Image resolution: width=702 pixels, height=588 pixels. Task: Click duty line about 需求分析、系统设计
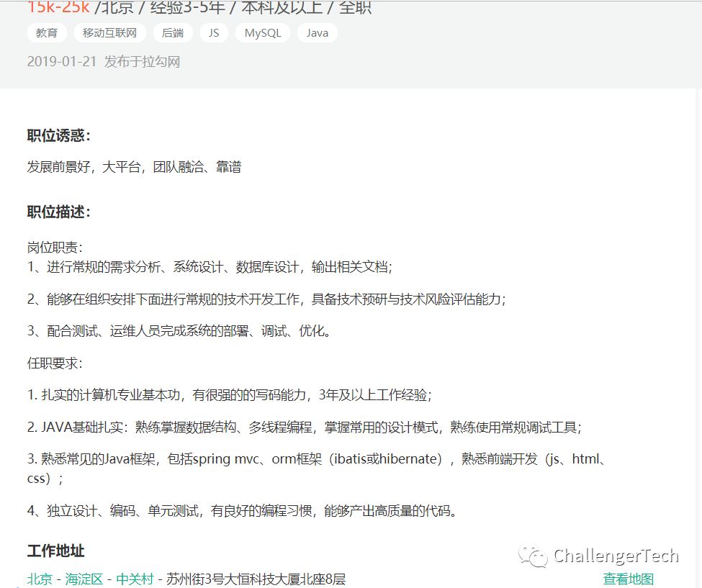(x=210, y=267)
